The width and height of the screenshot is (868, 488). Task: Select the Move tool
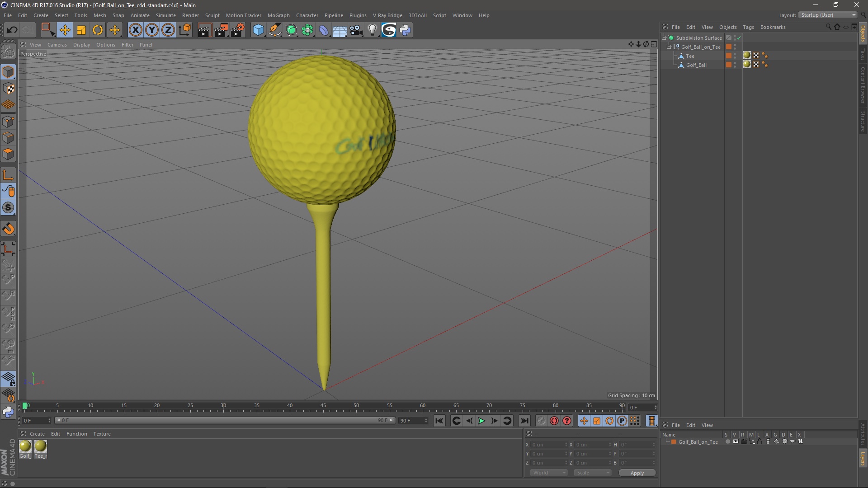pos(65,30)
